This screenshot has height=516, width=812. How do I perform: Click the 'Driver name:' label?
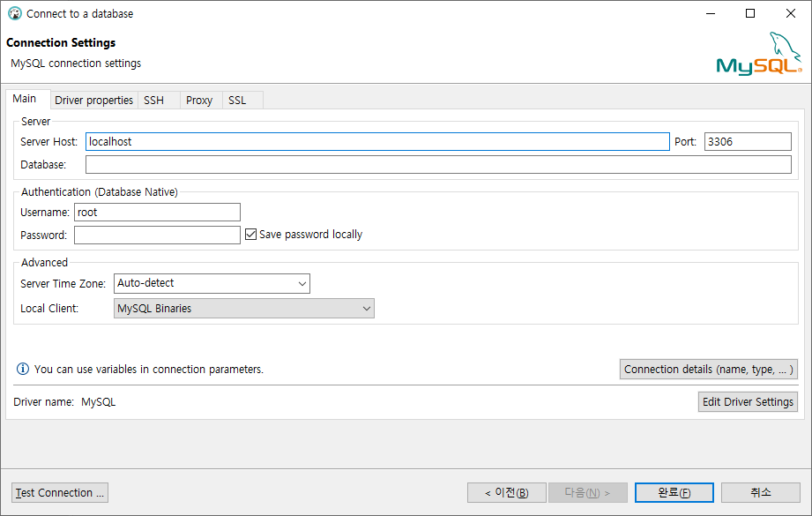(43, 402)
